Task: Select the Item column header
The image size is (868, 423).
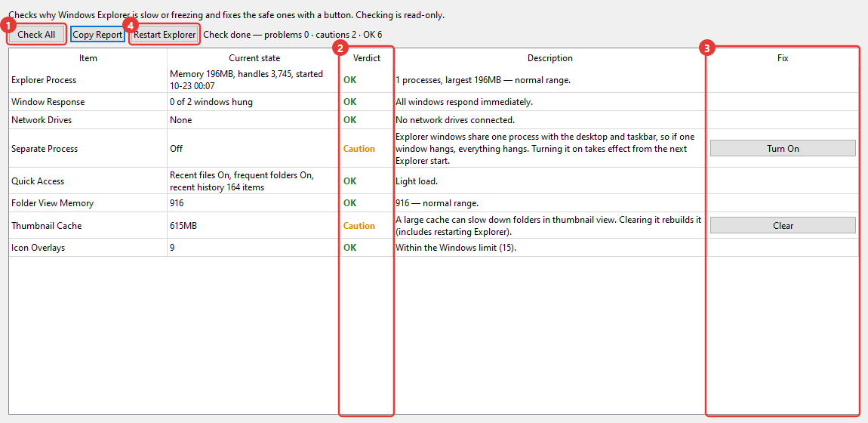Action: pyautogui.click(x=88, y=58)
